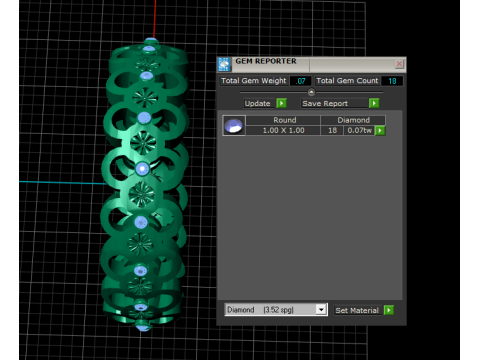Click the Gem Reporter title bar icon
The image size is (480, 360).
224,64
